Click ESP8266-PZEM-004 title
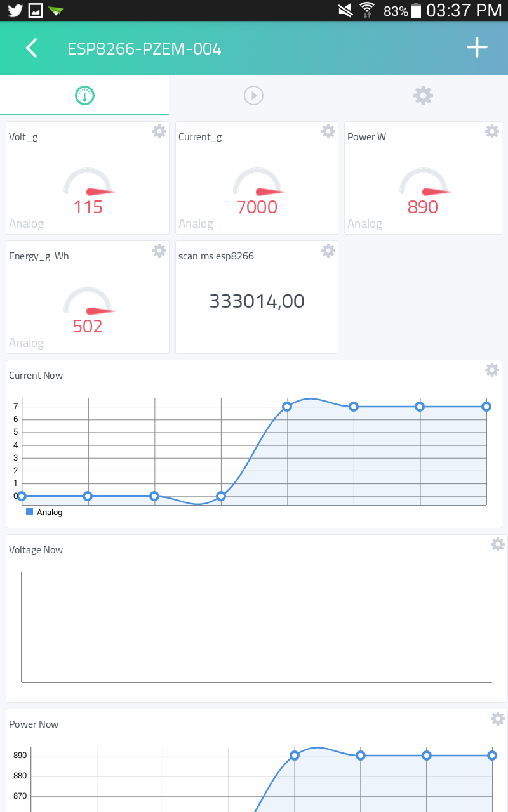 pyautogui.click(x=145, y=49)
